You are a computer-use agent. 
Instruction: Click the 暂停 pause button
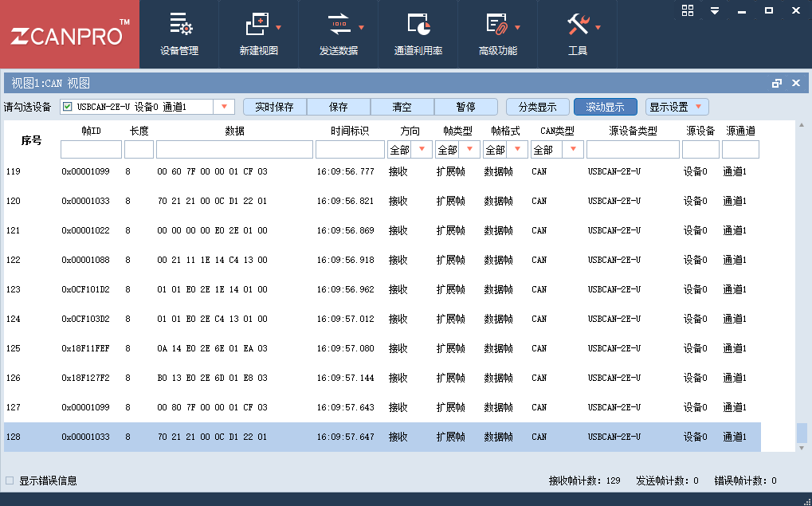click(x=465, y=106)
